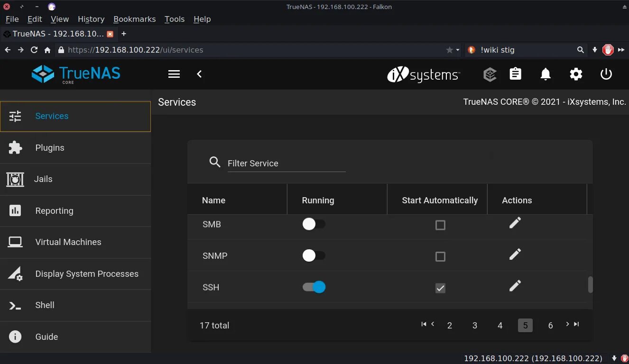629x364 pixels.
Task: Click the Filter Service search field
Action: (x=286, y=164)
